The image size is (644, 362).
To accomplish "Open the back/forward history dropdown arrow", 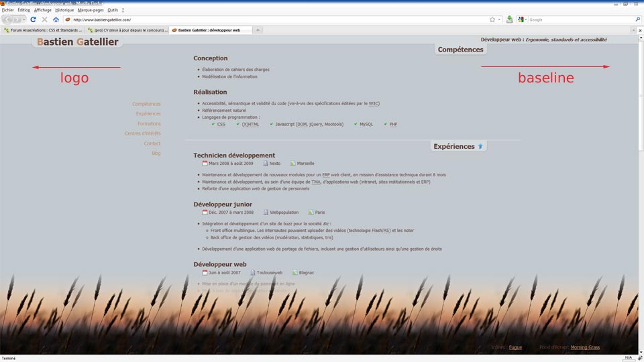I will 24,19.
